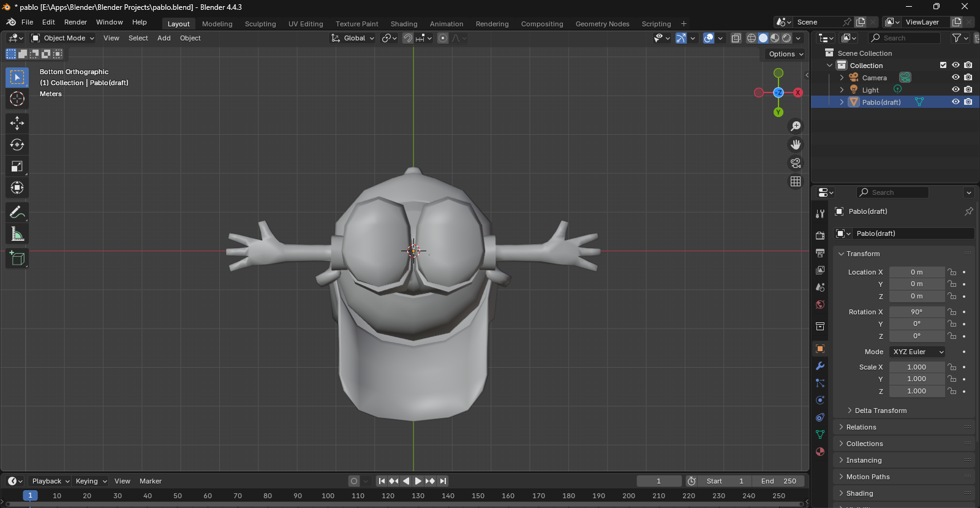Screen dimensions: 980x508
Task: Hide the Camera in viewport
Action: (x=956, y=78)
